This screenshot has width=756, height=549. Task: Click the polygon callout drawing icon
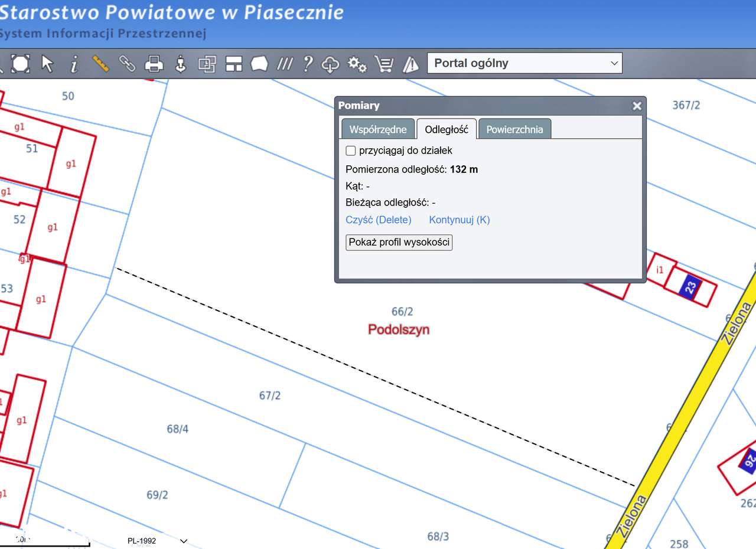pos(259,63)
